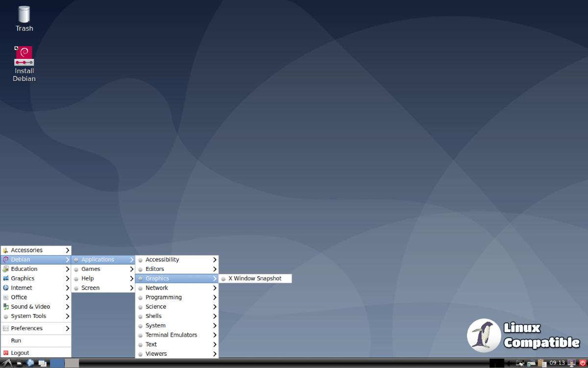Click the red power button in the tray
588x368 pixels.
tap(583, 363)
